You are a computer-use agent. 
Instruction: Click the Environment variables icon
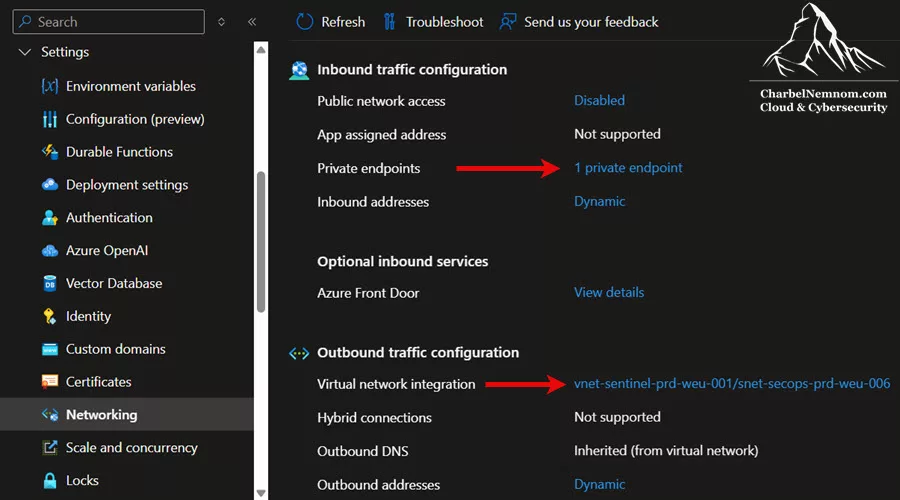click(50, 86)
